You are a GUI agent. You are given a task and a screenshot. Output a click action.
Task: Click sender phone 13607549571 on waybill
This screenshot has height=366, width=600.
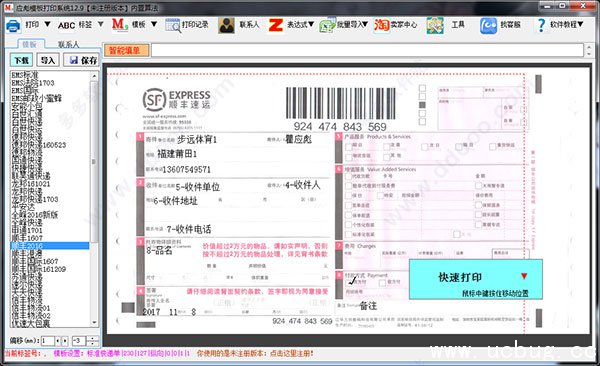[x=187, y=170]
